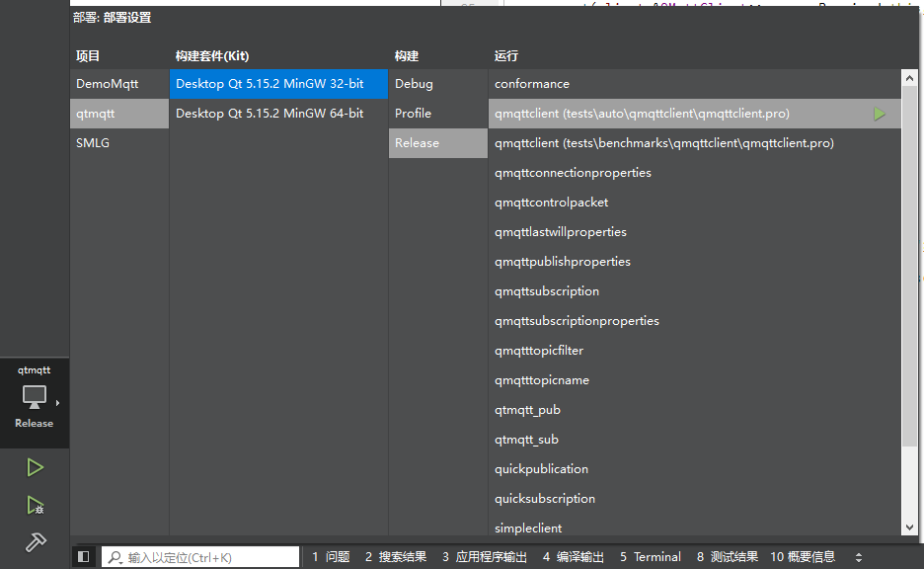Expand the output pane with the chevron control

(858, 556)
